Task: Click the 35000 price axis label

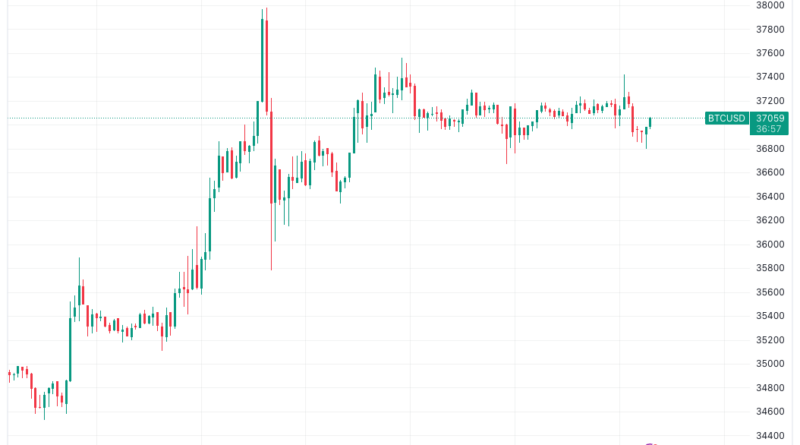Action: pos(769,364)
